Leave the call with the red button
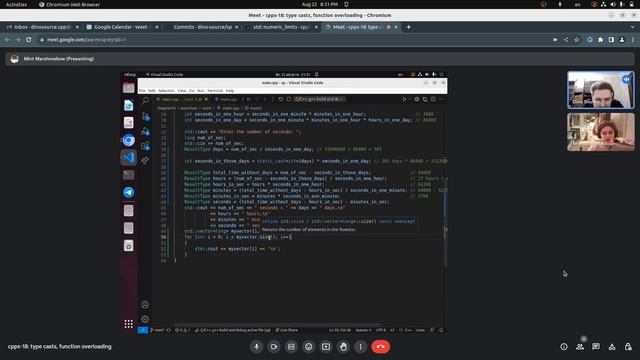Image resolution: width=640 pixels, height=360 pixels. (380, 347)
